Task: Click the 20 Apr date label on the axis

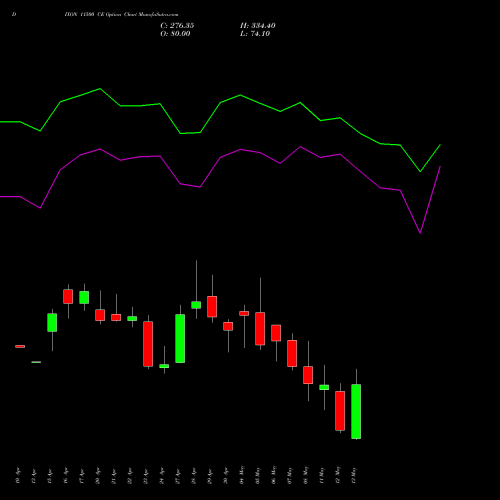Action: (98, 476)
